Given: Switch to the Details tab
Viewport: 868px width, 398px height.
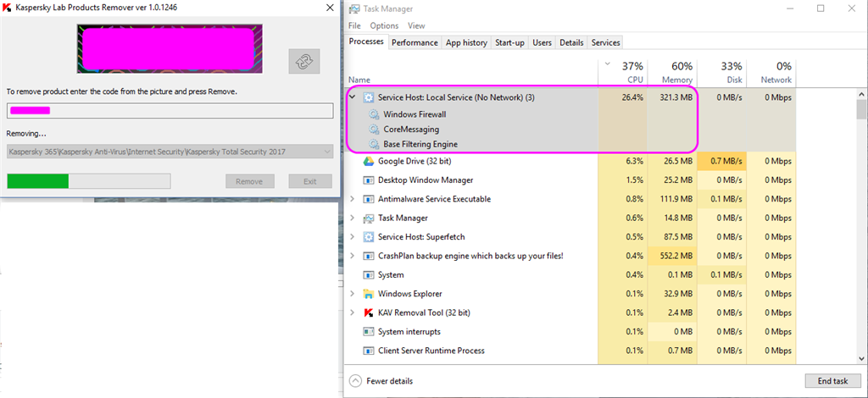Looking at the screenshot, I should [x=572, y=42].
